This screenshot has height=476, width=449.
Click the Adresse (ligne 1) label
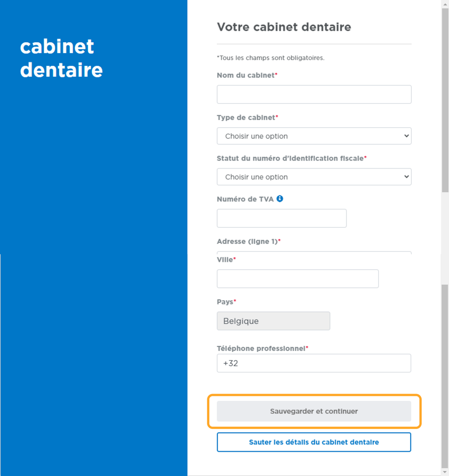(x=247, y=242)
